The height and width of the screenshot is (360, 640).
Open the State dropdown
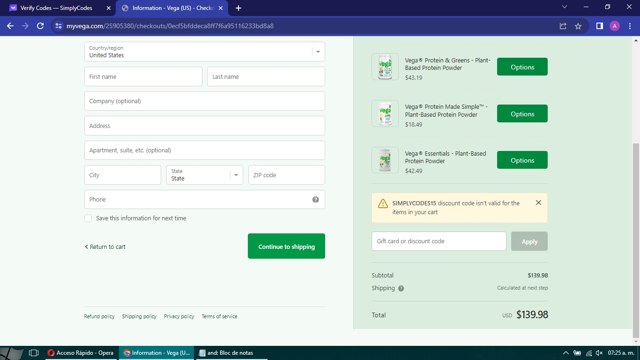point(204,175)
